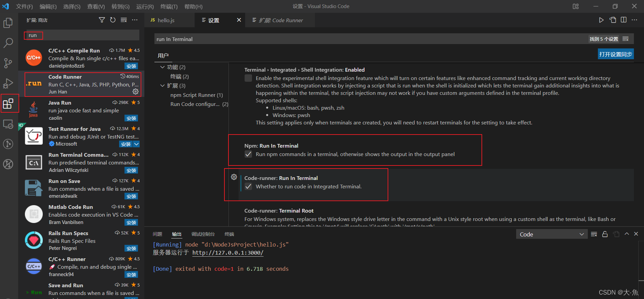
Task: Open the Search view in activity bar
Action: 8,43
